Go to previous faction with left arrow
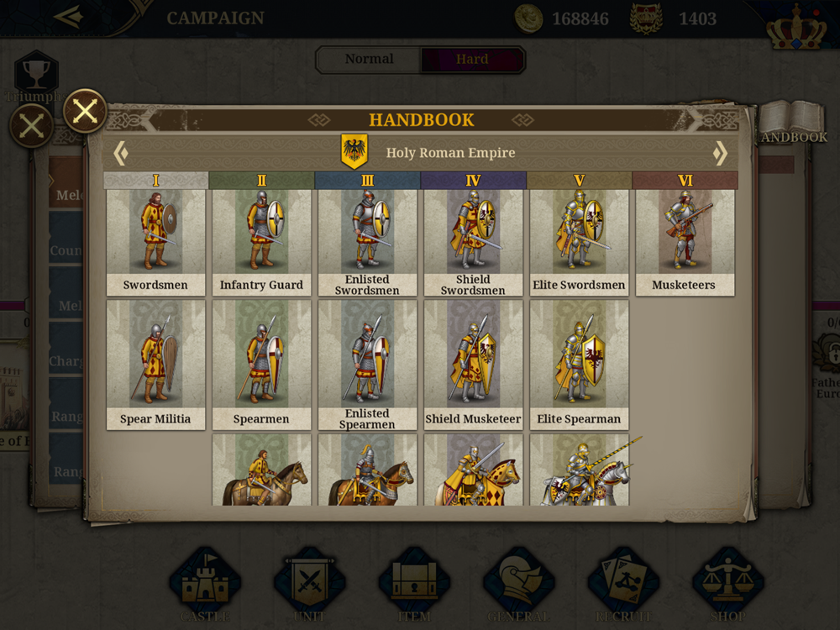The height and width of the screenshot is (630, 840). (121, 153)
